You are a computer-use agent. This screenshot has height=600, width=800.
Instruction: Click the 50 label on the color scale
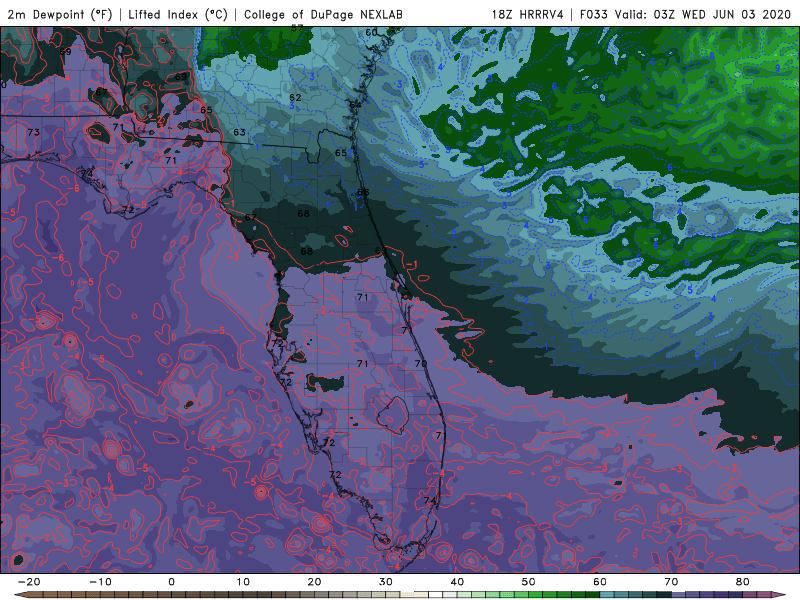(529, 582)
